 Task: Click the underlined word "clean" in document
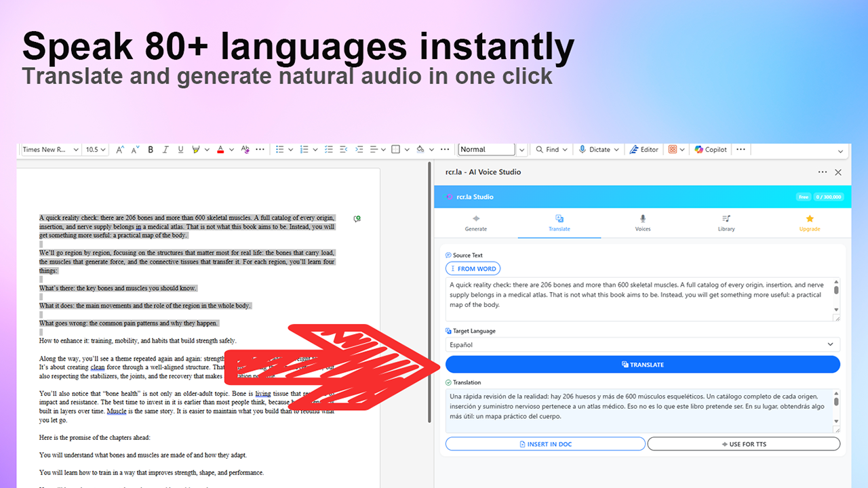pyautogui.click(x=98, y=367)
